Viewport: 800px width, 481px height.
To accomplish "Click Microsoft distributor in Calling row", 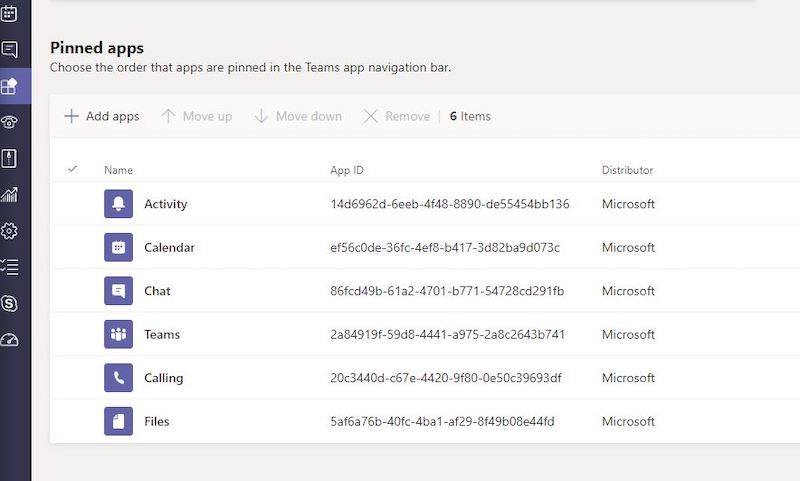I will (x=628, y=378).
